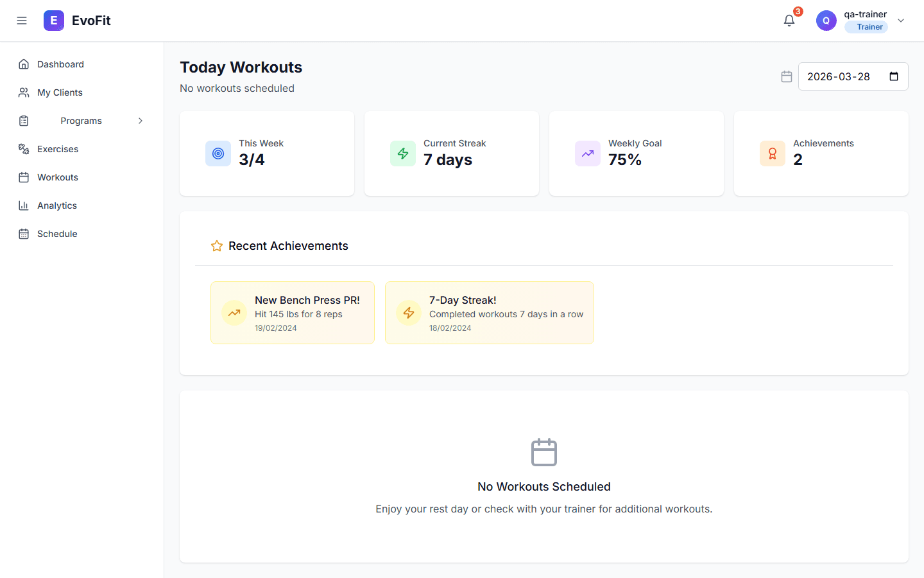The width and height of the screenshot is (924, 578).
Task: Click the Weekly Goal 75% stat card
Action: [636, 153]
